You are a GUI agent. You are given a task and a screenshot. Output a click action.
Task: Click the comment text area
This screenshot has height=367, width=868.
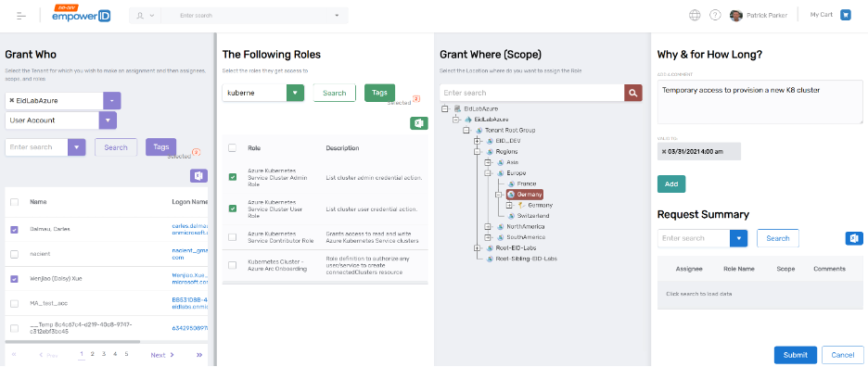click(759, 102)
